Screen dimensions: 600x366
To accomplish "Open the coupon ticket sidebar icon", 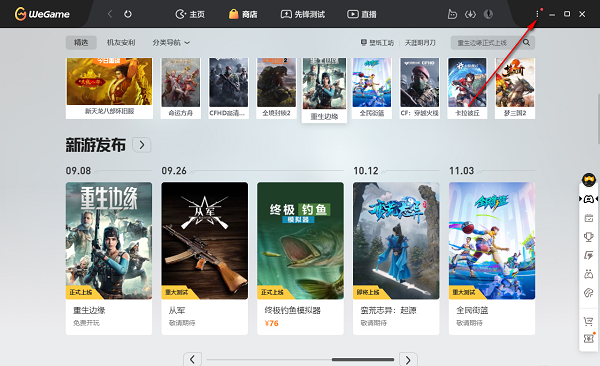I will click(589, 338).
